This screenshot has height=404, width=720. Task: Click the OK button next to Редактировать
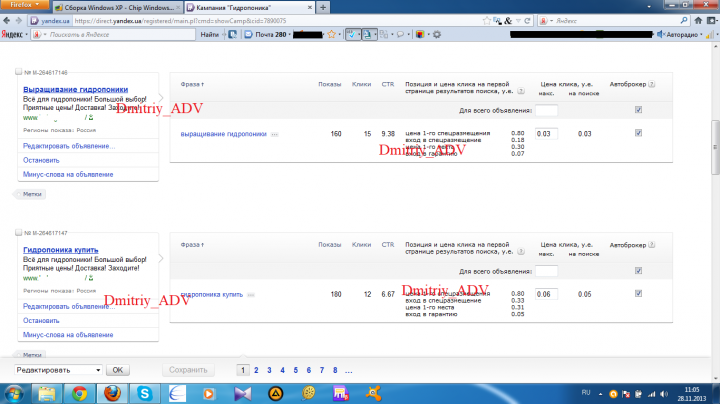point(118,370)
